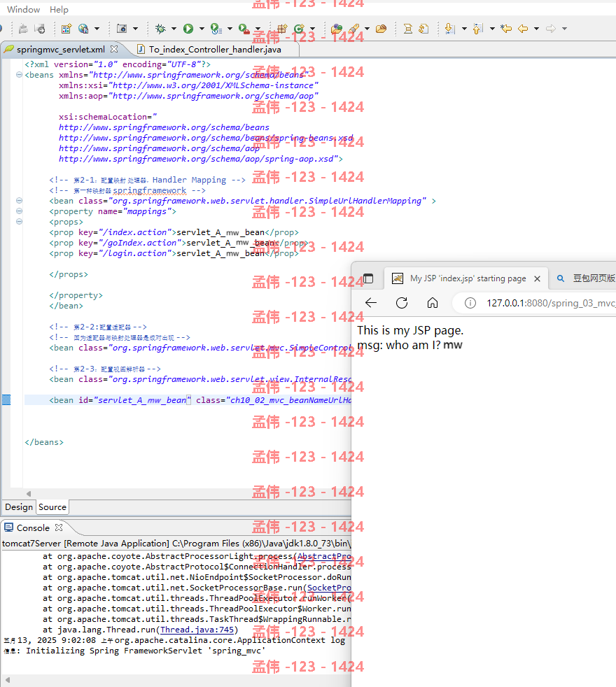Screen dimensions: 616x687
Task: Open the Help menu
Action: 59,9
